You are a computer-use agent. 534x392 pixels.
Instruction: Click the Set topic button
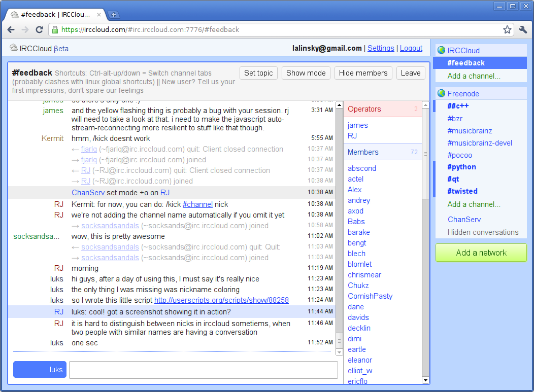click(x=258, y=73)
